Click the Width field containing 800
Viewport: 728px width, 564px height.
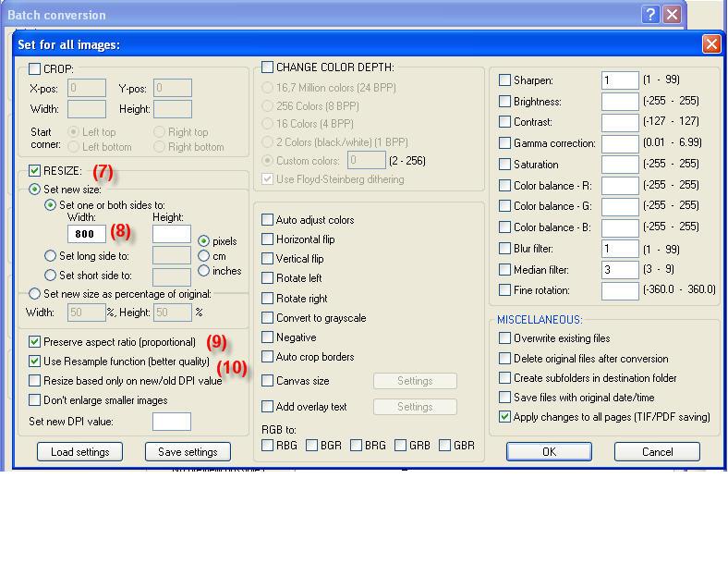pos(87,234)
